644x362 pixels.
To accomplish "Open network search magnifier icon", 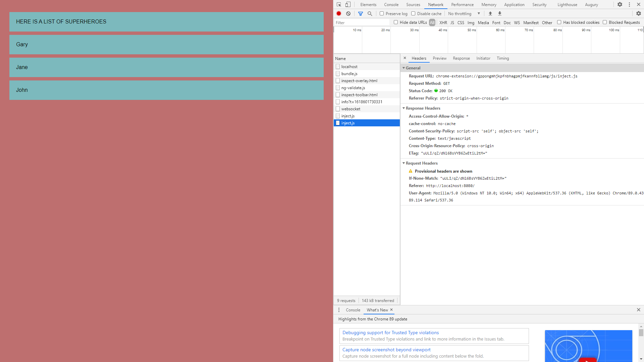I will tap(370, 14).
